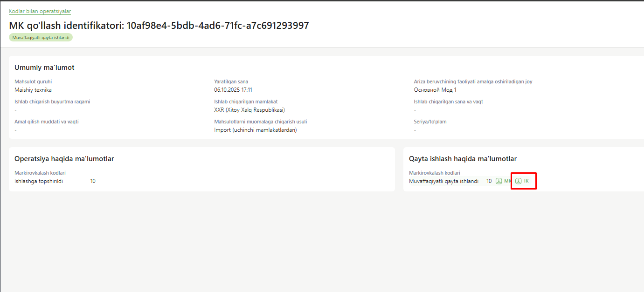Click the 'Maishiy texnika' product group value
644x292 pixels.
(x=33, y=90)
